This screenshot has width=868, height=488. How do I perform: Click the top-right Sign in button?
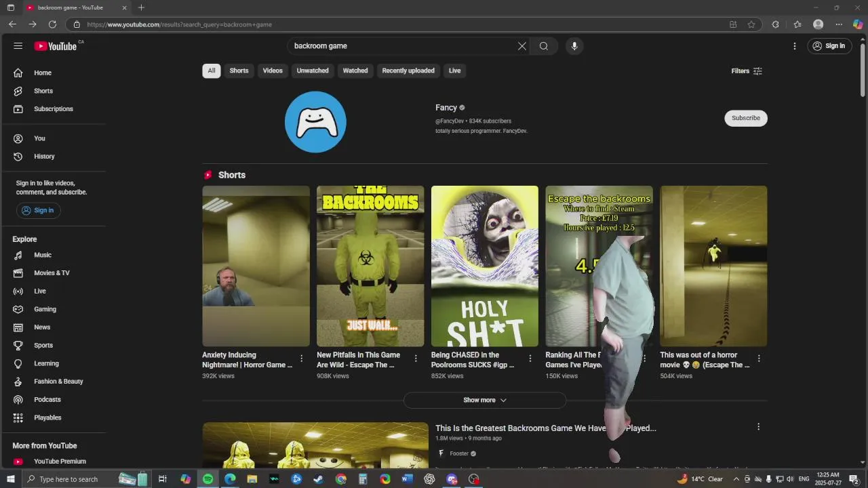829,46
